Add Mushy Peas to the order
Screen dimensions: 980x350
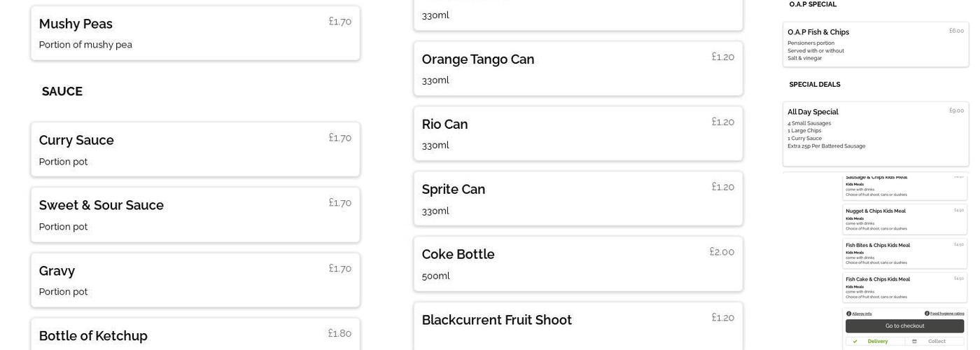195,33
